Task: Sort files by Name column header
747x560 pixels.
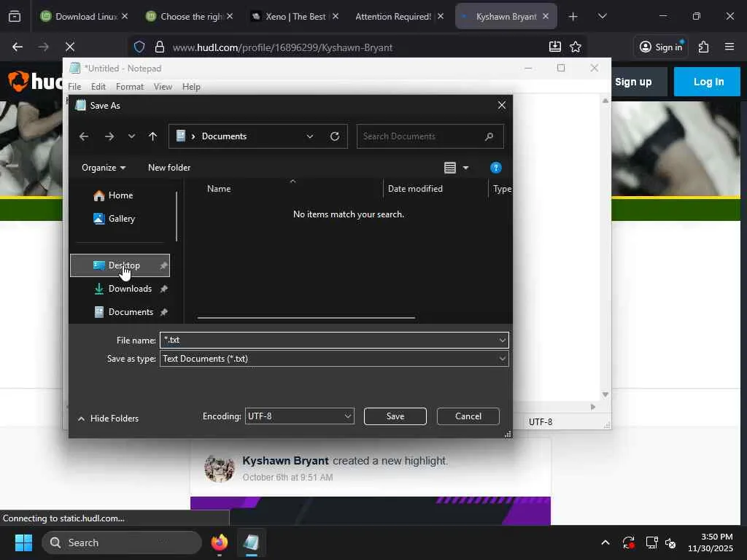Action: pos(219,189)
